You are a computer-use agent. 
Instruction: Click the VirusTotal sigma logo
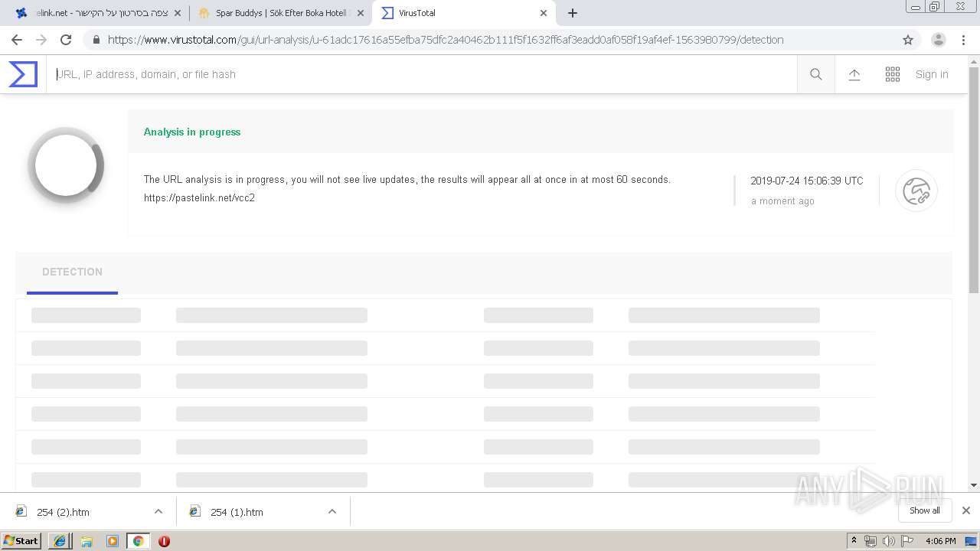click(23, 74)
